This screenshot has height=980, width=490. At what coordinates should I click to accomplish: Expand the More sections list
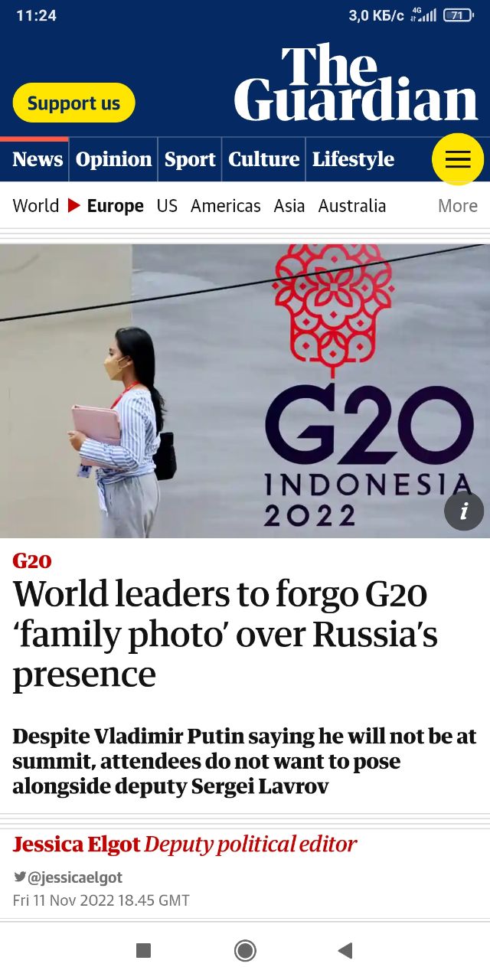458,205
